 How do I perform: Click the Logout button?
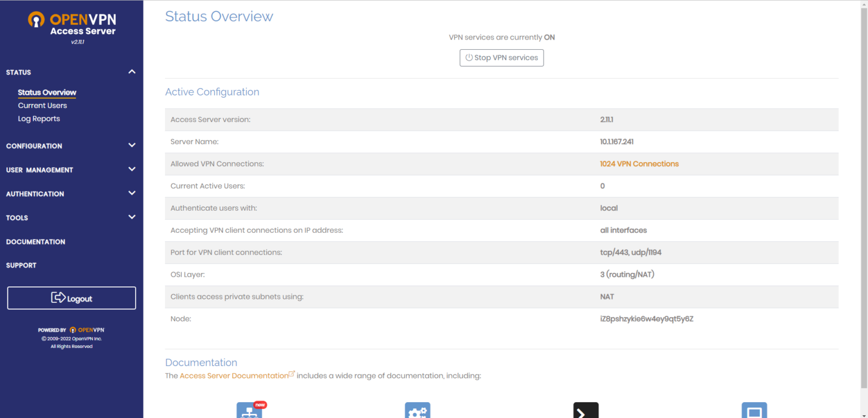click(x=71, y=298)
